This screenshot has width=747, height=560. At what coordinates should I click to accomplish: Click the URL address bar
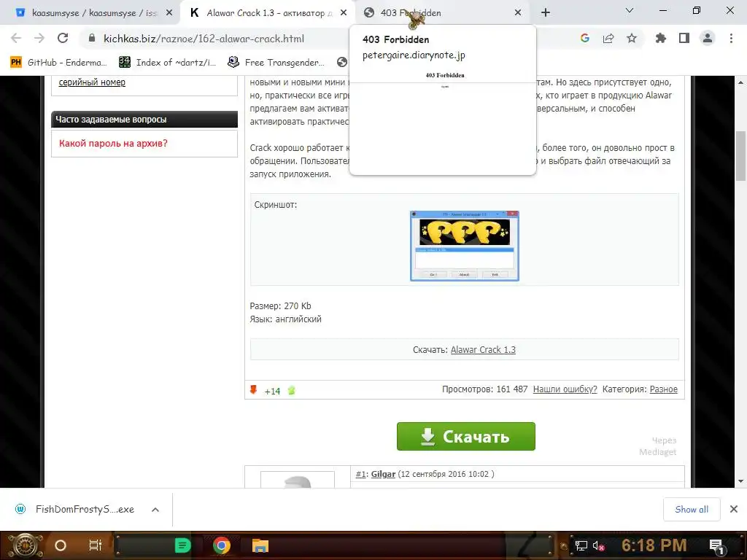click(205, 39)
